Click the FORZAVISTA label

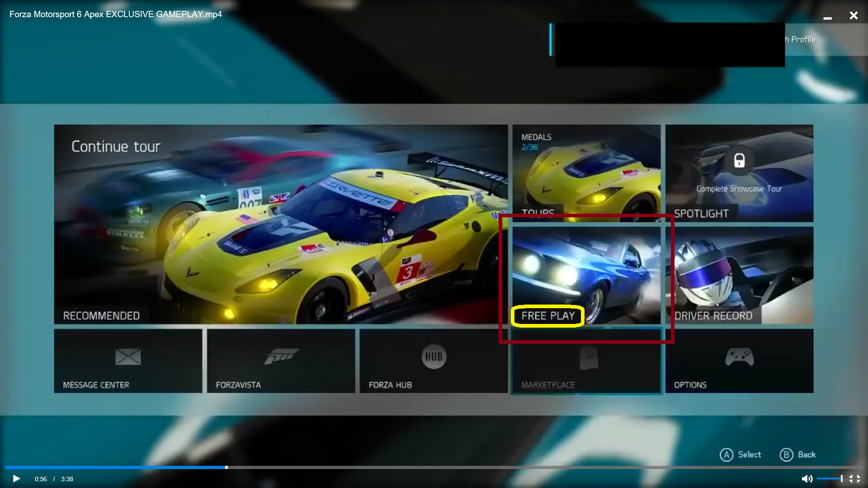[x=238, y=385]
